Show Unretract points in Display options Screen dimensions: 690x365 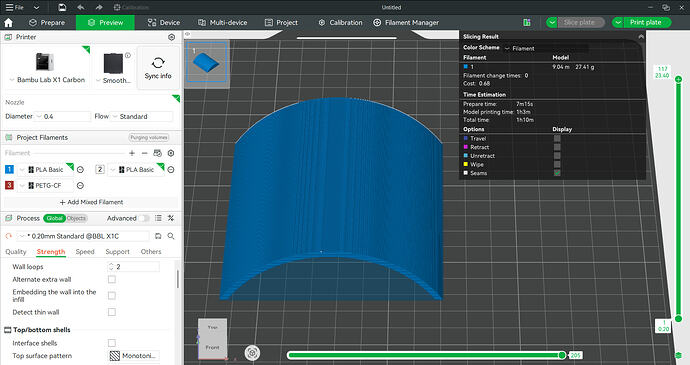coord(557,155)
